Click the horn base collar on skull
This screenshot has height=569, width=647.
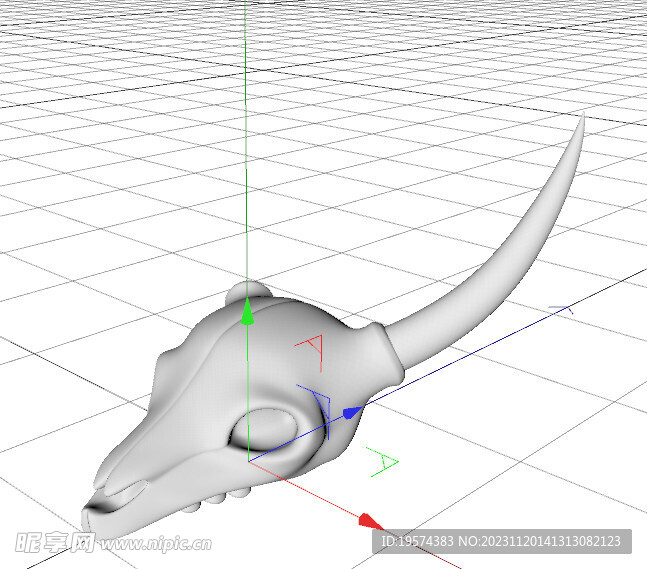(386, 355)
